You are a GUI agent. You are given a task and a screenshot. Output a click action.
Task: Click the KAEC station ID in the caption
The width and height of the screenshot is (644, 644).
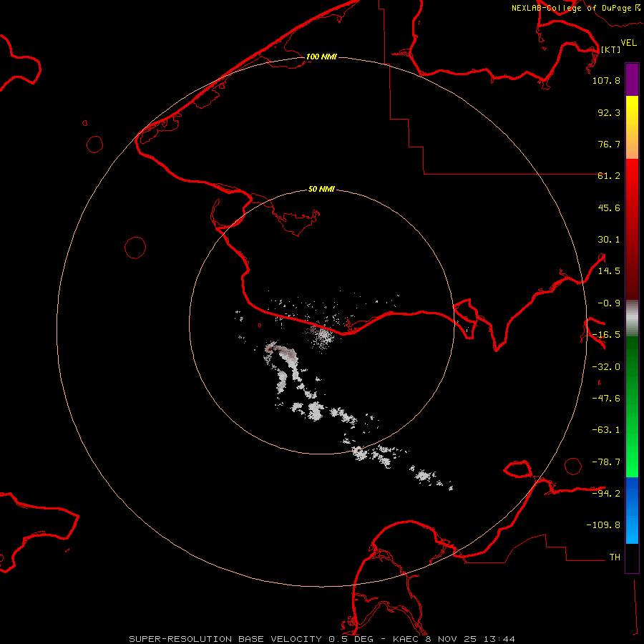click(406, 639)
